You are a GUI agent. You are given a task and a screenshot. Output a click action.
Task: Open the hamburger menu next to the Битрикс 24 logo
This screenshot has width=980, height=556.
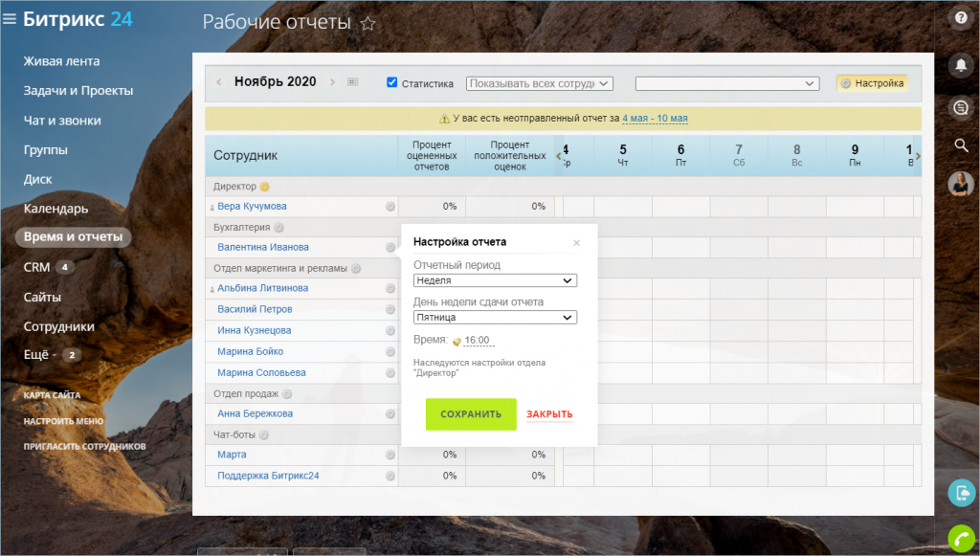coord(9,19)
